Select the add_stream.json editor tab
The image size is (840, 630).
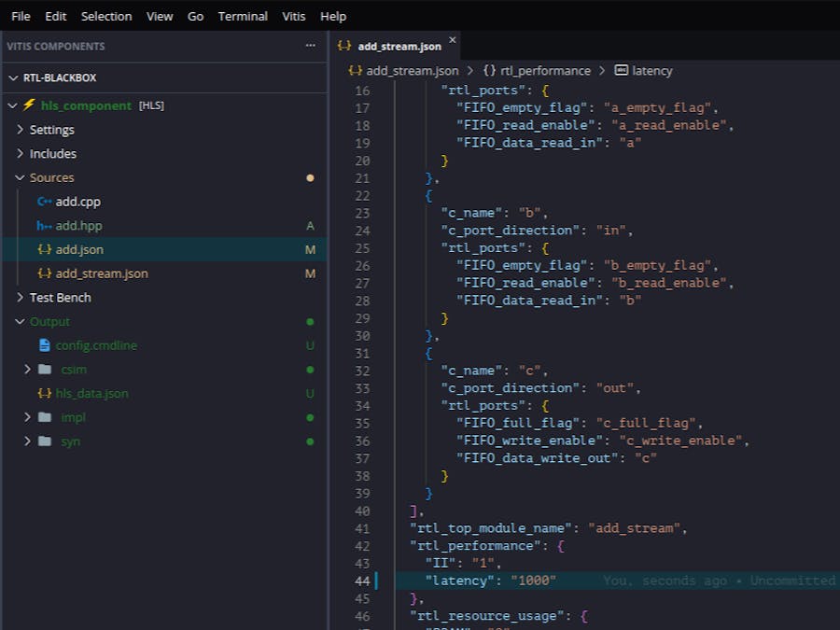click(399, 46)
